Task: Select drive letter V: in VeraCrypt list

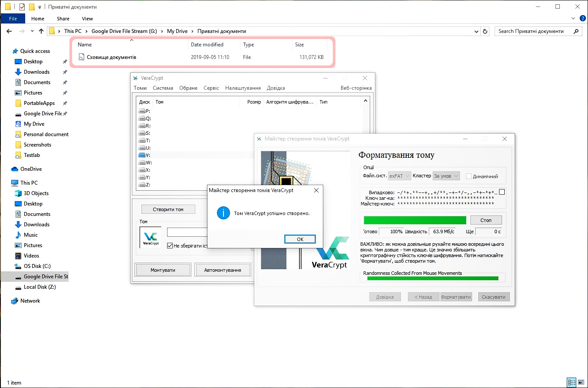Action: (x=145, y=155)
